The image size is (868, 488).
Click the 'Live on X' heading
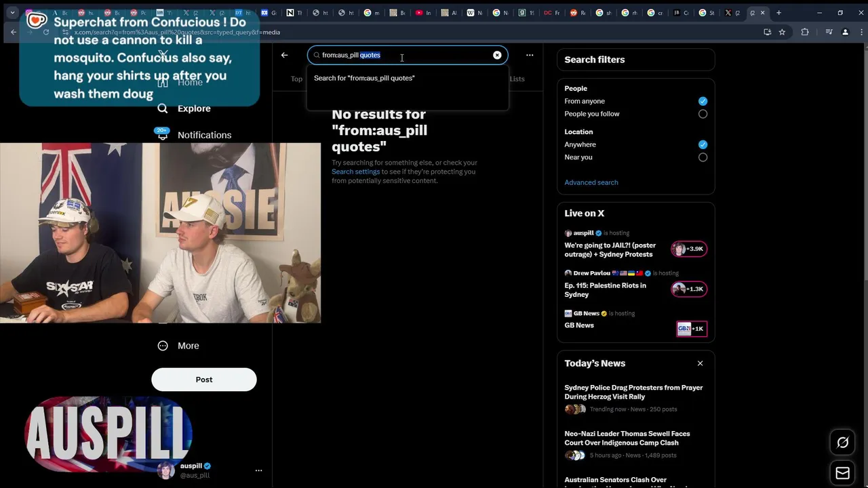[x=584, y=213]
